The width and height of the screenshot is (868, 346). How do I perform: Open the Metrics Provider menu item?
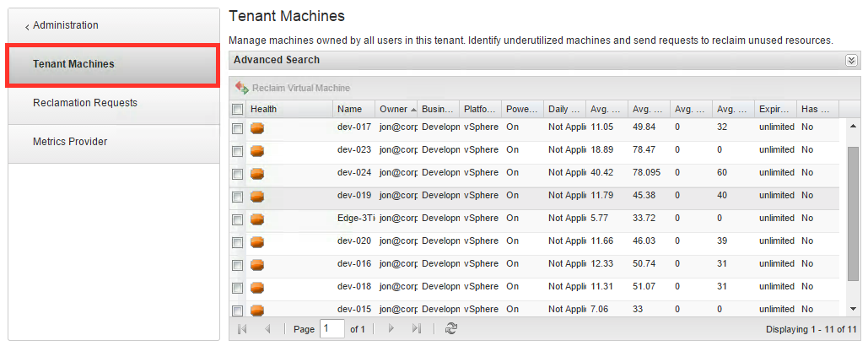pos(70,142)
